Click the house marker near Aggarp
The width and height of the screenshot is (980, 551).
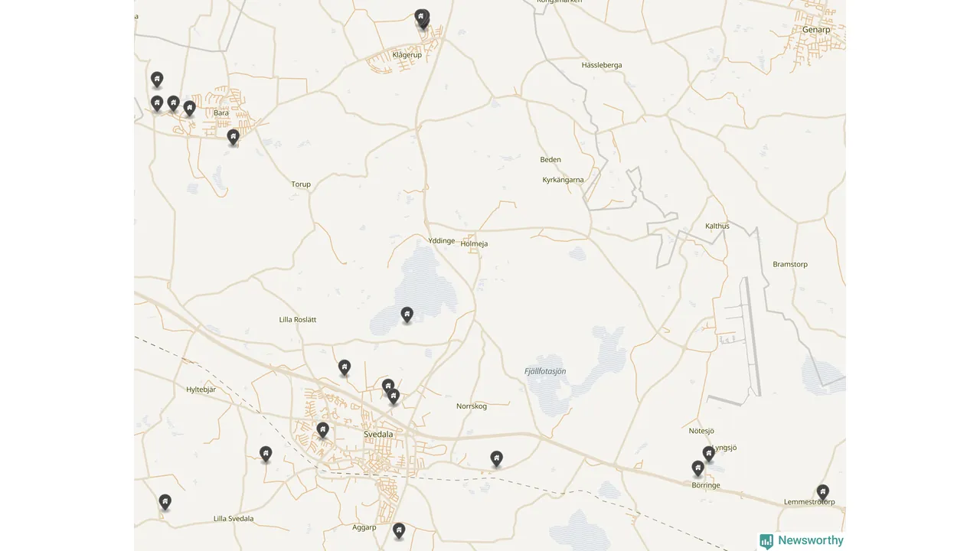click(399, 530)
